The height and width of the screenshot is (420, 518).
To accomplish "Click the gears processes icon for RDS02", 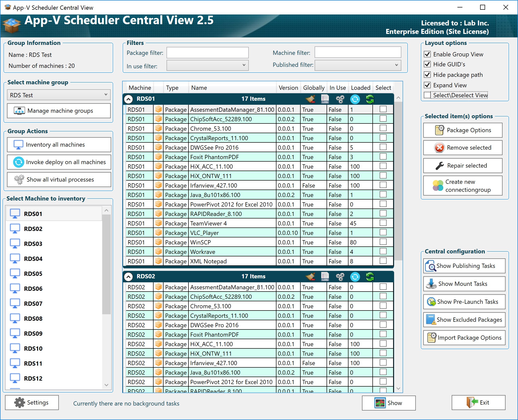I will pos(340,277).
